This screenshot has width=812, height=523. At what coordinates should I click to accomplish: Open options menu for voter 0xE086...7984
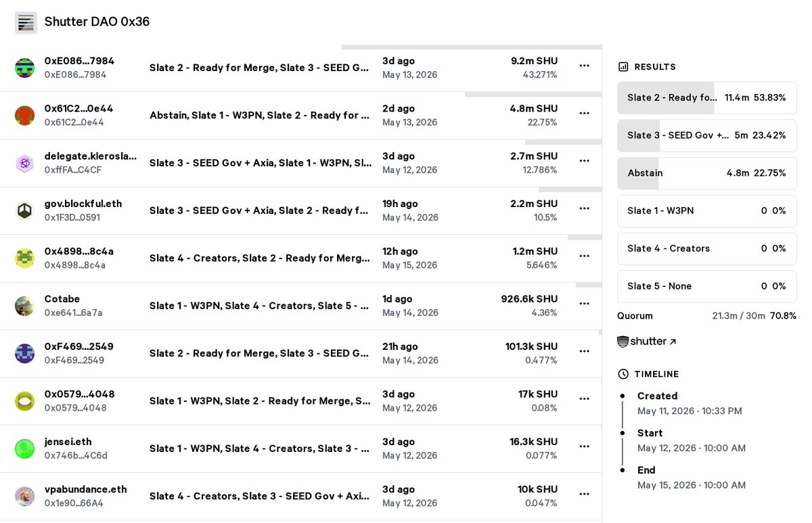click(585, 66)
